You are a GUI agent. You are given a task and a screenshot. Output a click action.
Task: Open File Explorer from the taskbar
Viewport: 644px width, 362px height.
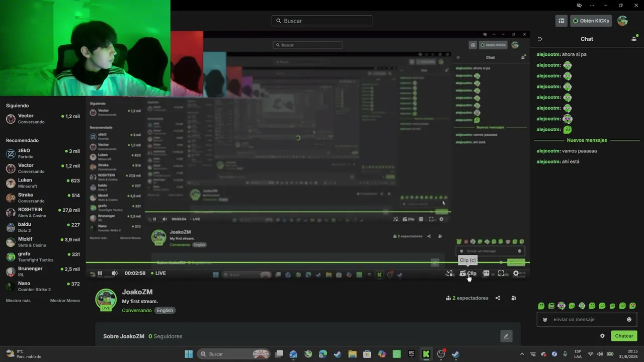(x=352, y=354)
